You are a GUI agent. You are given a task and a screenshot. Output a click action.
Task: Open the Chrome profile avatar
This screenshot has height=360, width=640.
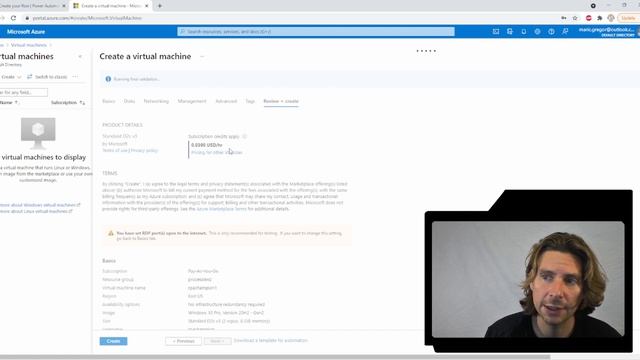click(x=611, y=18)
